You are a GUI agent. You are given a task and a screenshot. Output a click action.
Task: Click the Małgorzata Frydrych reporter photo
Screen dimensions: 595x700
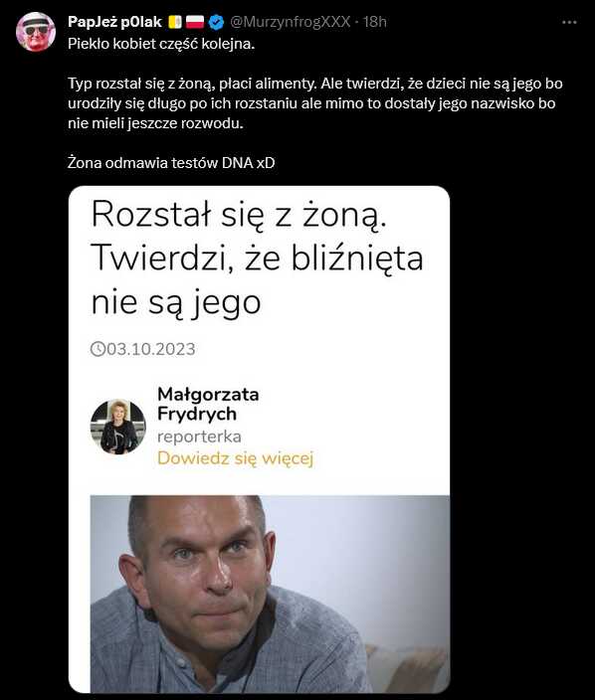point(118,427)
